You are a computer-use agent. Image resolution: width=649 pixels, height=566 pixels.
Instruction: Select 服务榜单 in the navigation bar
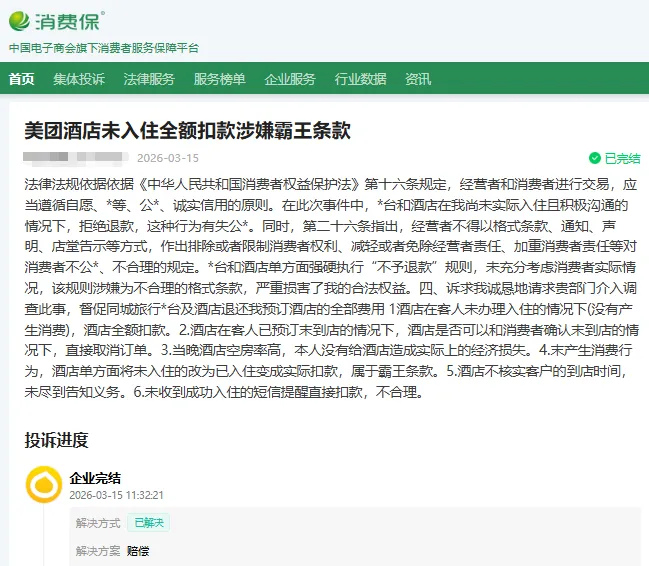[219, 79]
